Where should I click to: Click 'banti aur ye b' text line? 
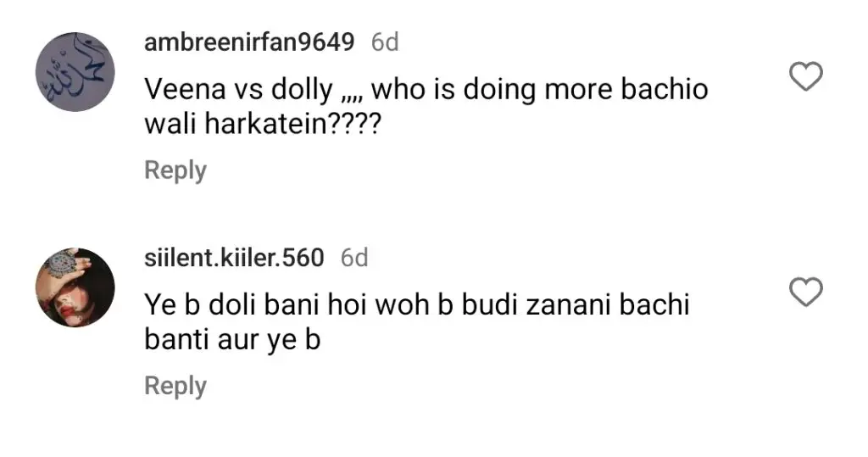coord(232,339)
